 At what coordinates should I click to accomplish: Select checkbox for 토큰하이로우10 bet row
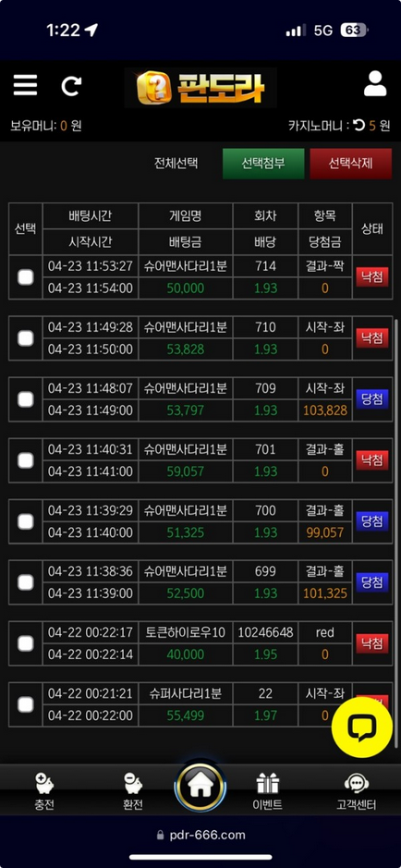pyautogui.click(x=26, y=642)
